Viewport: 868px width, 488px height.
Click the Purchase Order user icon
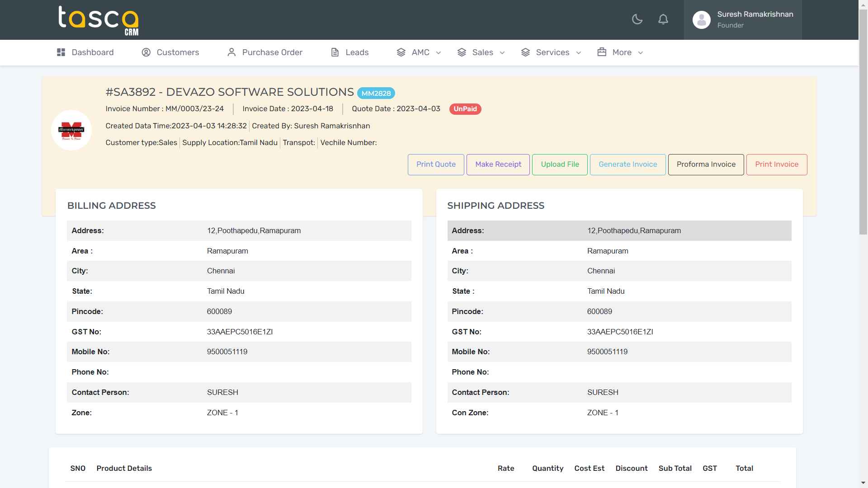pyautogui.click(x=231, y=52)
